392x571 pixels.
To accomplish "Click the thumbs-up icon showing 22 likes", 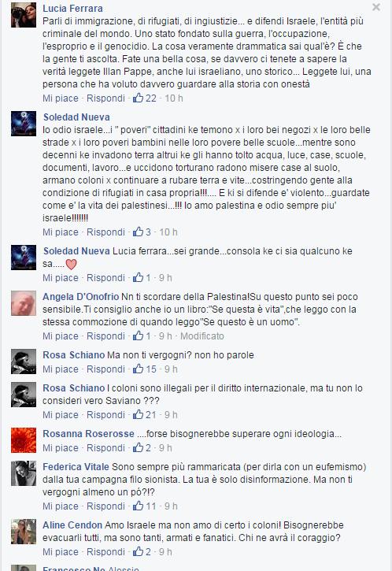I will (x=138, y=98).
